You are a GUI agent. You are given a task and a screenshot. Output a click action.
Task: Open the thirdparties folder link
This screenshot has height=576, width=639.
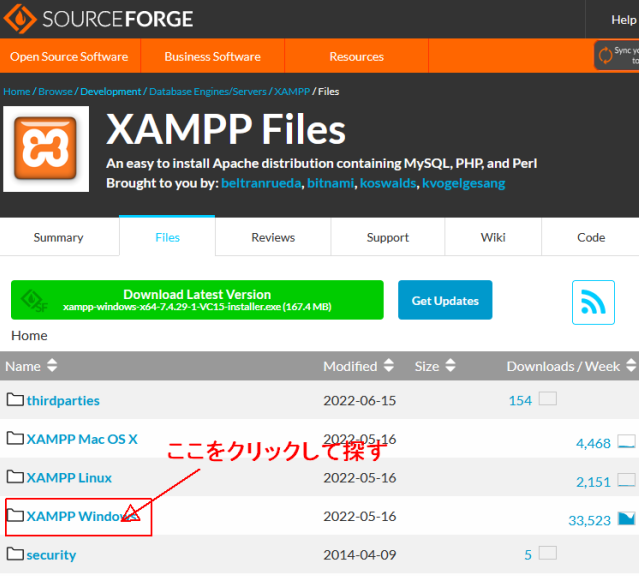pyautogui.click(x=63, y=401)
